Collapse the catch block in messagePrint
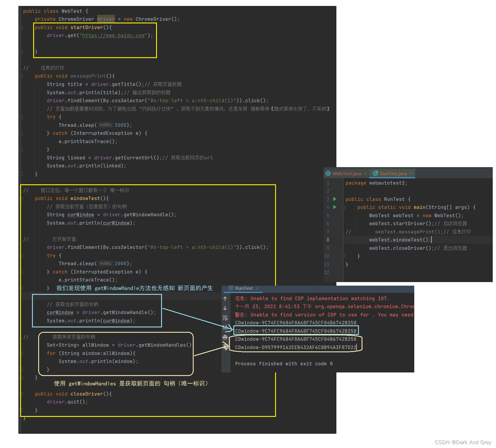 (21, 133)
